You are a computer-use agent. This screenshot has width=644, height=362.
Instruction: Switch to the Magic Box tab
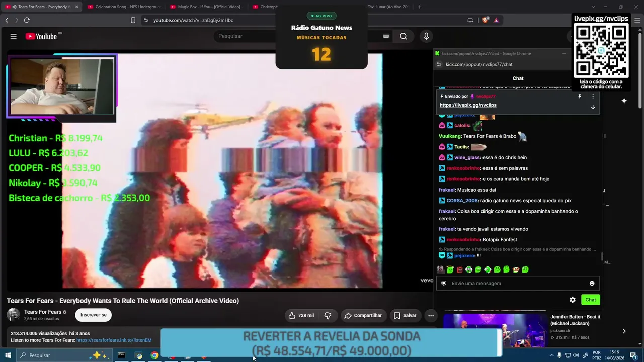pyautogui.click(x=206, y=7)
